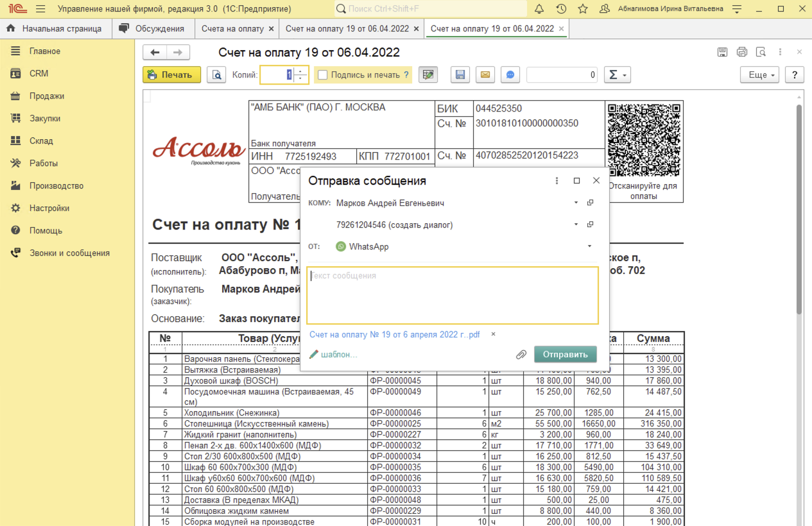The width and height of the screenshot is (812, 526).
Task: Open print preview magnifier icon
Action: pyautogui.click(x=217, y=75)
